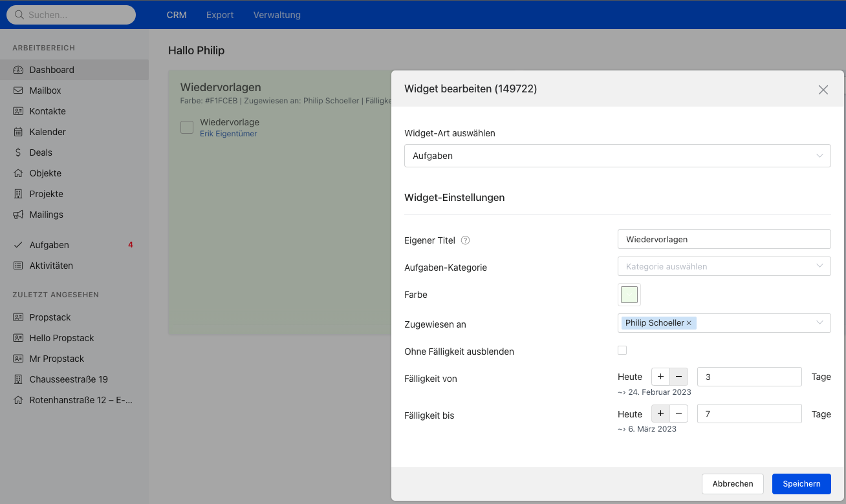Click contact icon next to Mr Propstack
Viewport: 846px width, 504px height.
pyautogui.click(x=18, y=359)
